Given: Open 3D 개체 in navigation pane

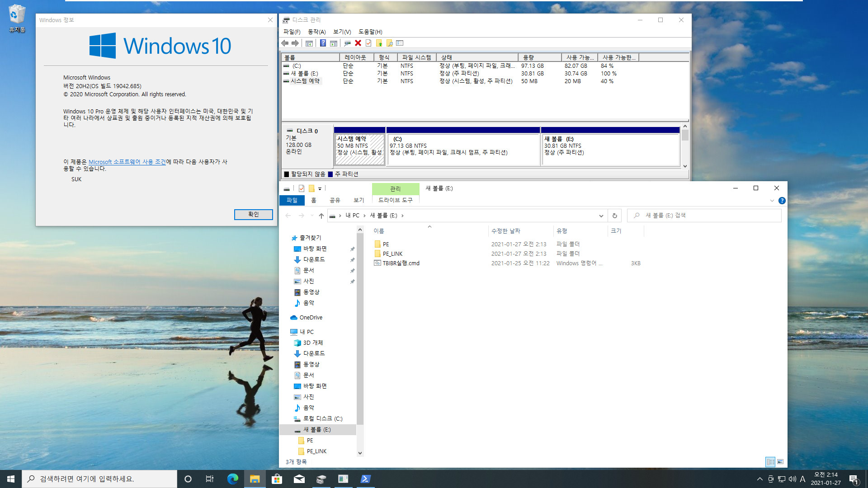Looking at the screenshot, I should 313,343.
